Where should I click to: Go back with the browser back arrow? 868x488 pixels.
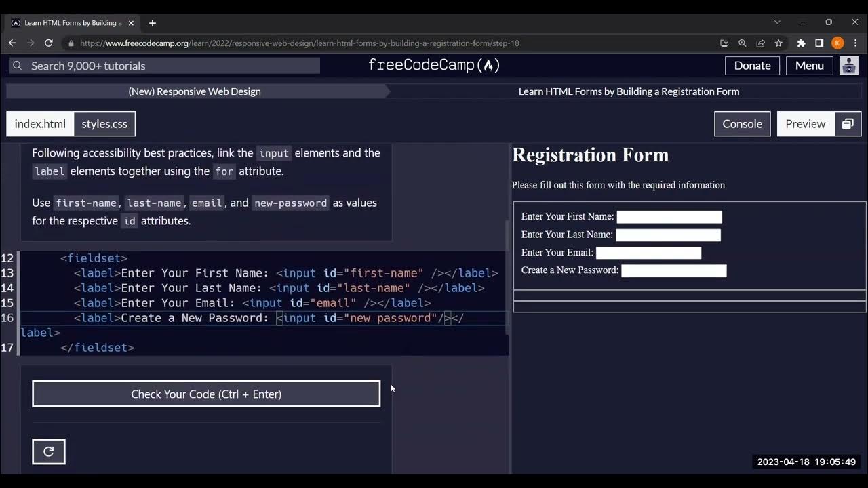(x=12, y=43)
